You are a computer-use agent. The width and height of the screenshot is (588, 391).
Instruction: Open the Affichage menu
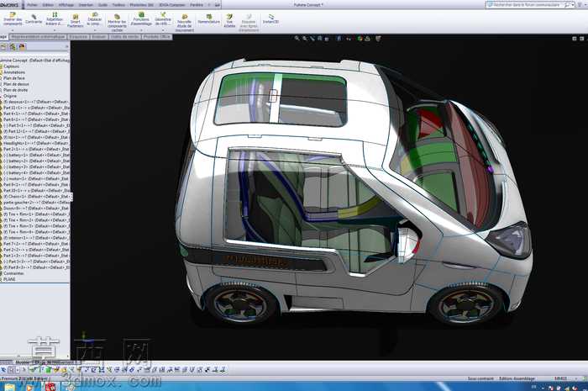(66, 5)
